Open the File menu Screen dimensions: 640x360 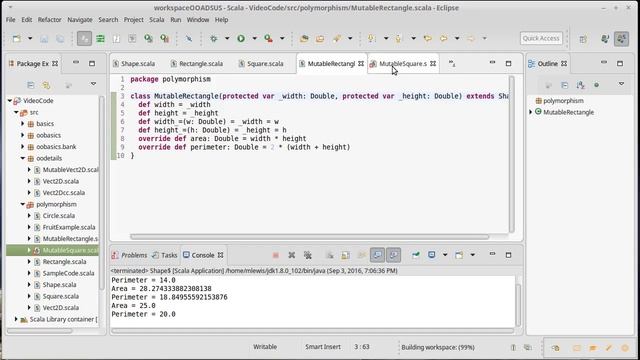(11, 20)
